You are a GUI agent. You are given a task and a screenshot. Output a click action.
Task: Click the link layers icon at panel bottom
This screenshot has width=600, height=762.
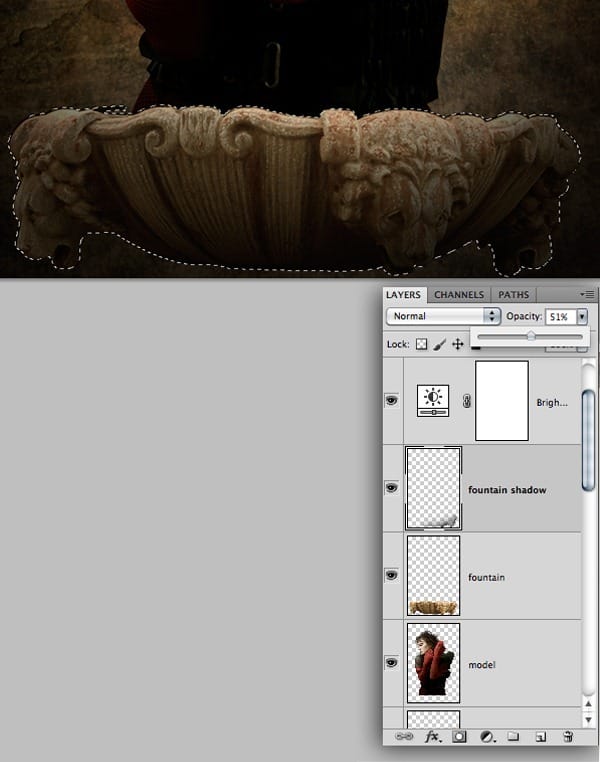(404, 737)
